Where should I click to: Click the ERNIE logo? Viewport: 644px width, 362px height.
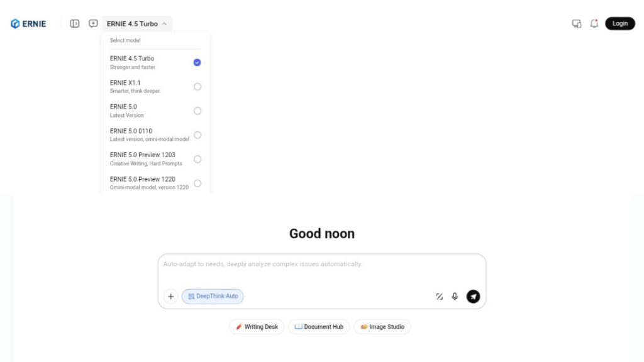click(x=28, y=24)
